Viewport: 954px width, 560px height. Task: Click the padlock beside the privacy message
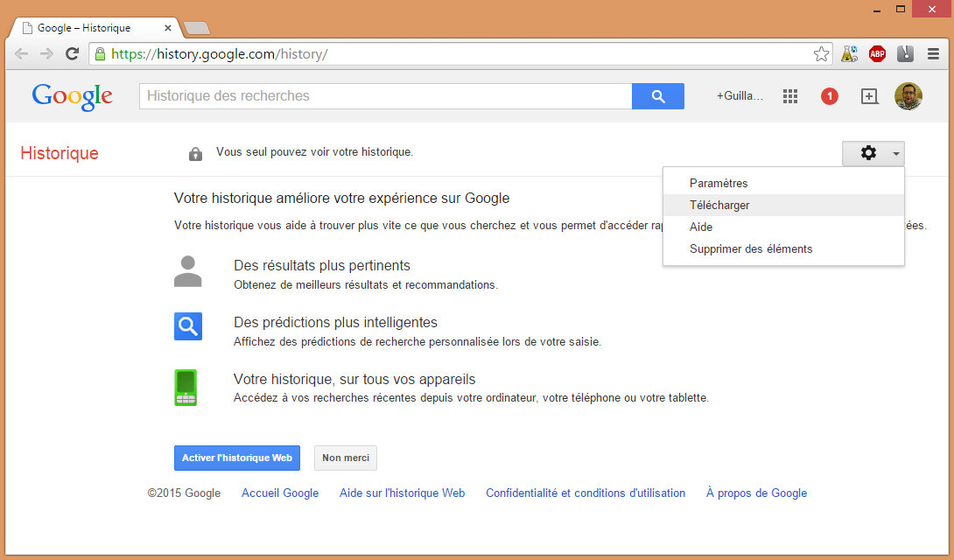click(194, 152)
